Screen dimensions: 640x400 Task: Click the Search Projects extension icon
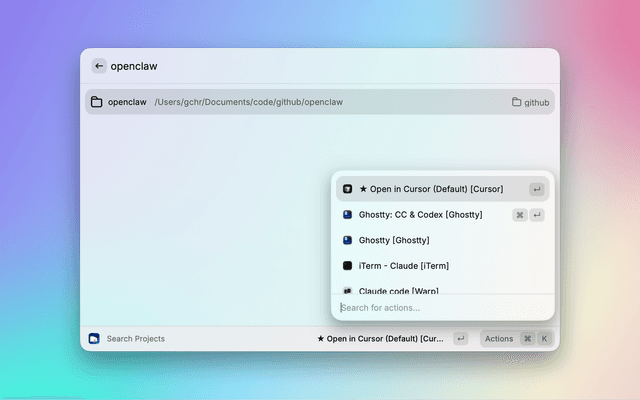click(x=94, y=339)
